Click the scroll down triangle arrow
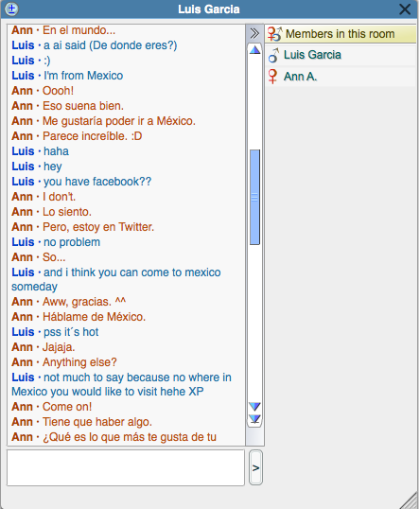The image size is (420, 509). coord(254,406)
